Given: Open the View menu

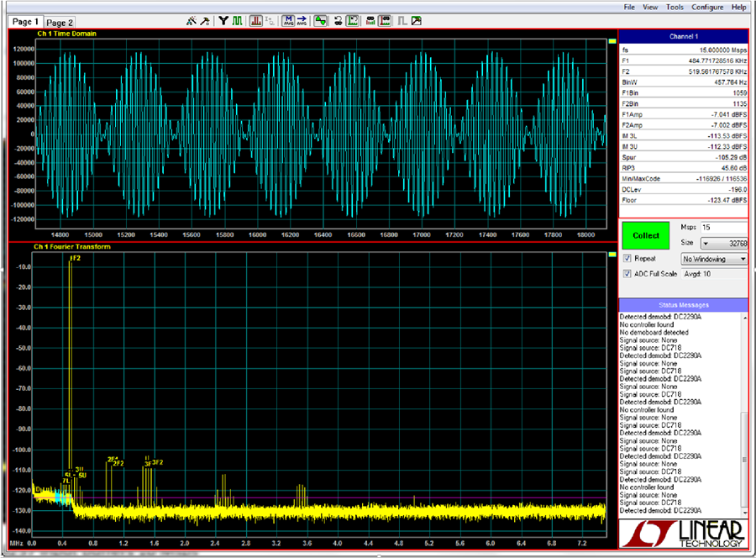Looking at the screenshot, I should click(650, 8).
